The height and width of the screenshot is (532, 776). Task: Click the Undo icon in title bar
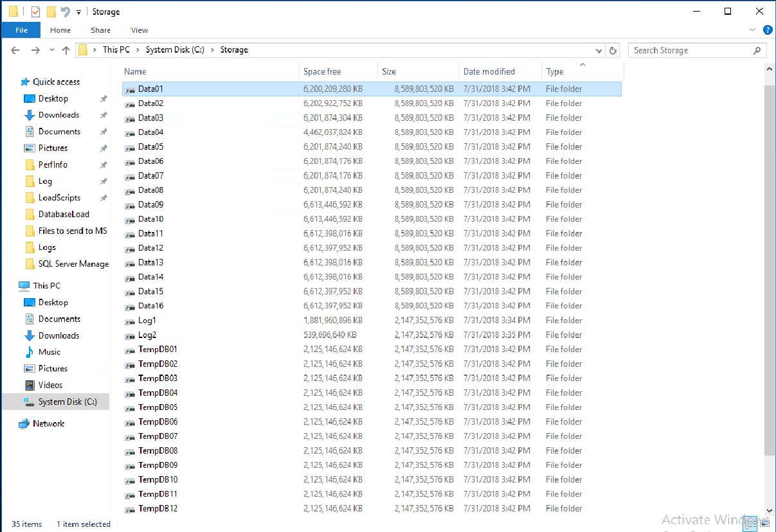click(66, 12)
